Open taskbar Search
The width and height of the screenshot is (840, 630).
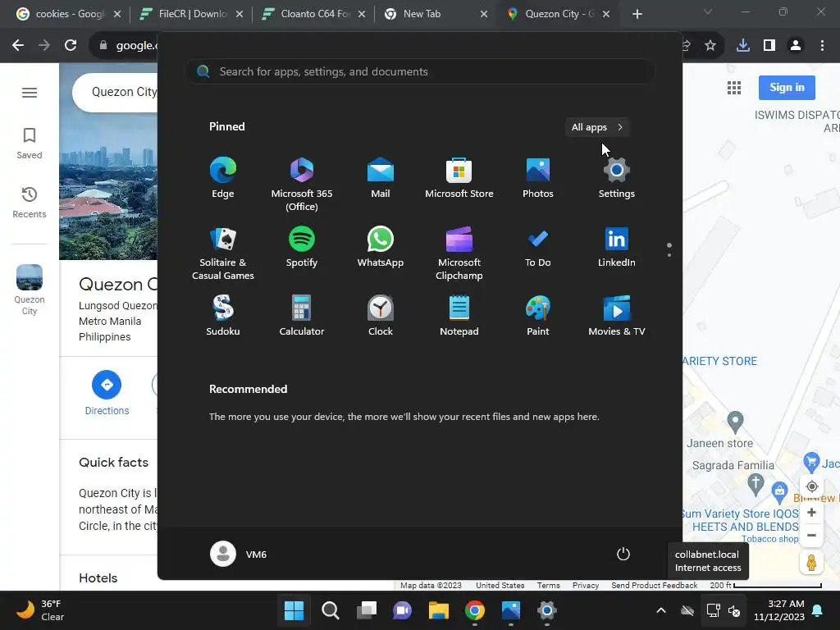[x=331, y=610]
